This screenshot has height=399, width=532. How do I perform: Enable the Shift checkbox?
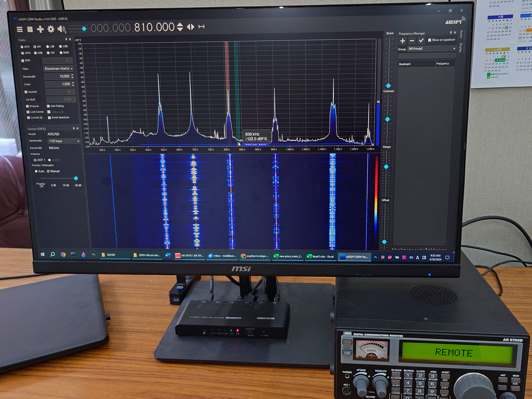pyautogui.click(x=23, y=60)
